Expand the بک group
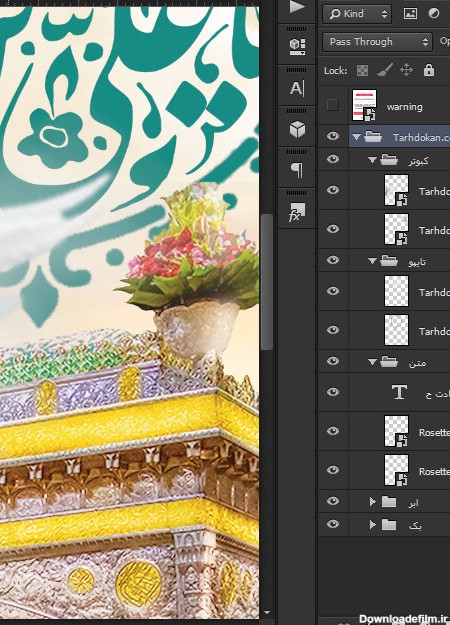Image resolution: width=450 pixels, height=625 pixels. point(373,525)
